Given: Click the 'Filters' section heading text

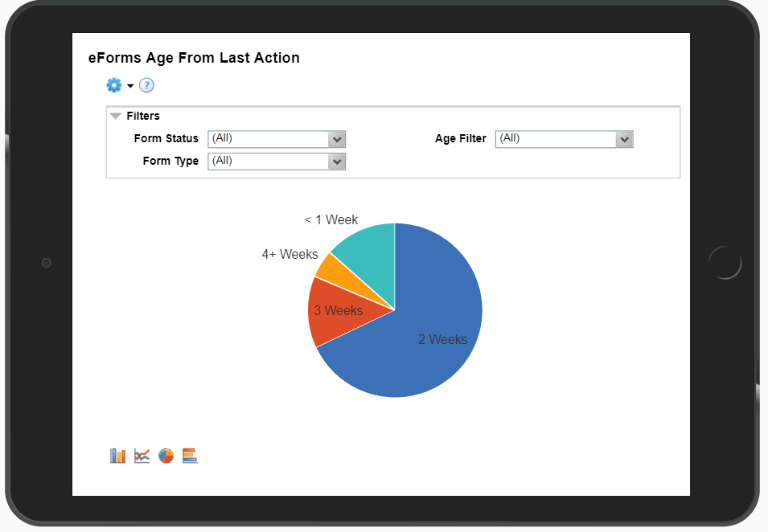Looking at the screenshot, I should (x=143, y=117).
